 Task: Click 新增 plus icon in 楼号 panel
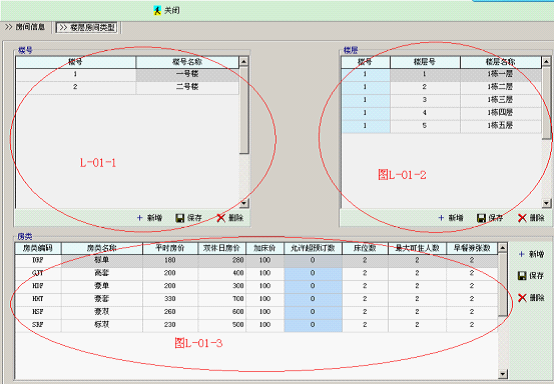pyautogui.click(x=140, y=218)
